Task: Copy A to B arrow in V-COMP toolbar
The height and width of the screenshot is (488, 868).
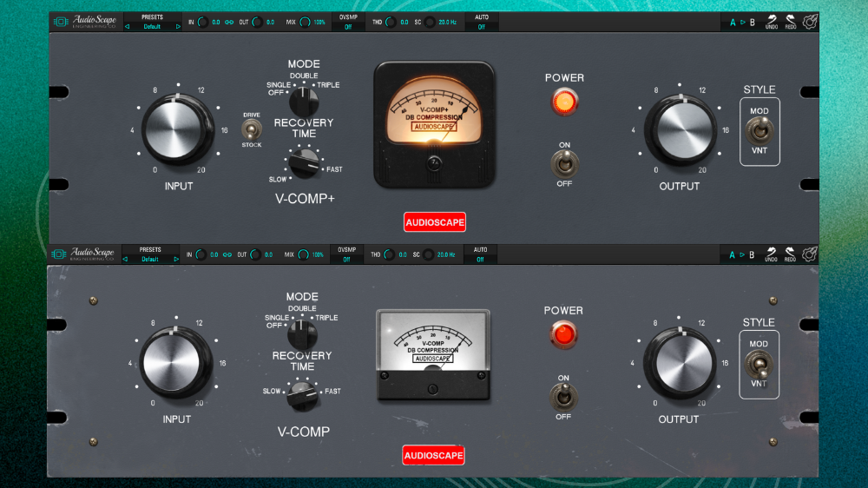Action: [742, 255]
